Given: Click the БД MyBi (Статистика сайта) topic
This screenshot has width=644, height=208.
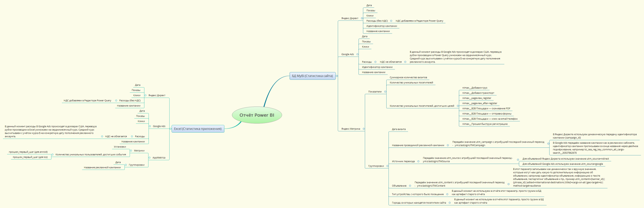Looking at the screenshot, I should click(312, 76).
